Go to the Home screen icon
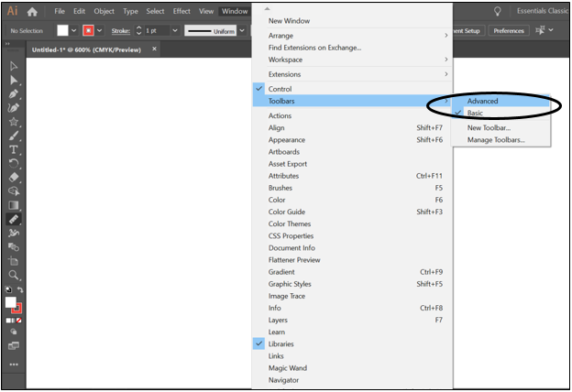Image resolution: width=572 pixels, height=392 pixels. click(32, 12)
